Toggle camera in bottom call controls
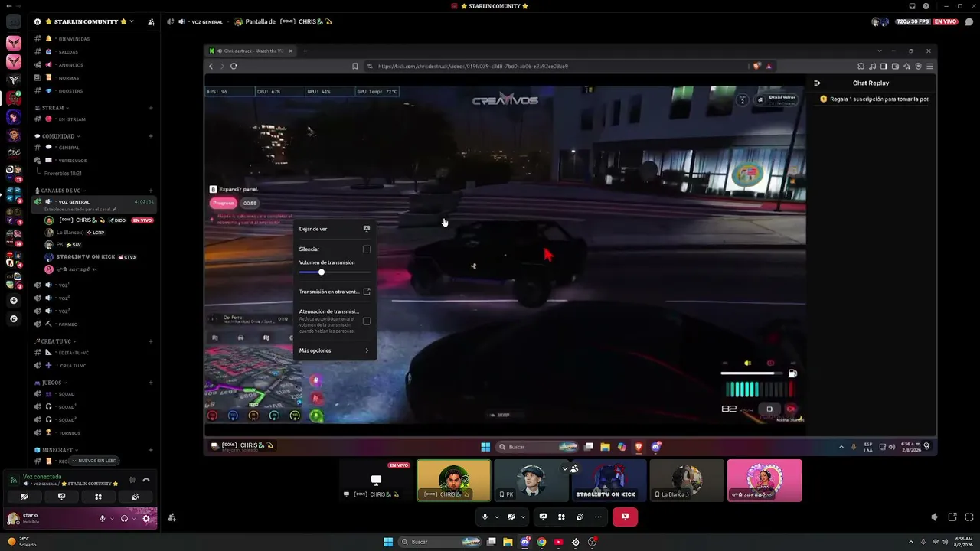980x551 pixels. 511,517
